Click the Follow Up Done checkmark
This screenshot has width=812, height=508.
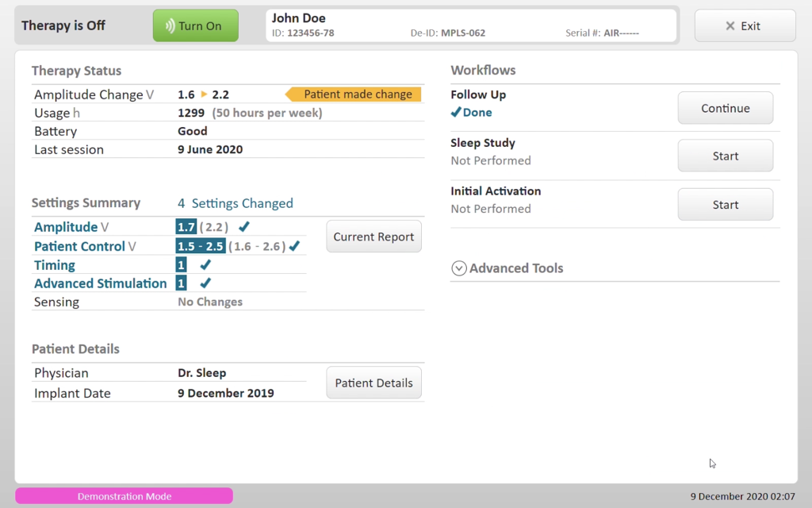(x=456, y=113)
